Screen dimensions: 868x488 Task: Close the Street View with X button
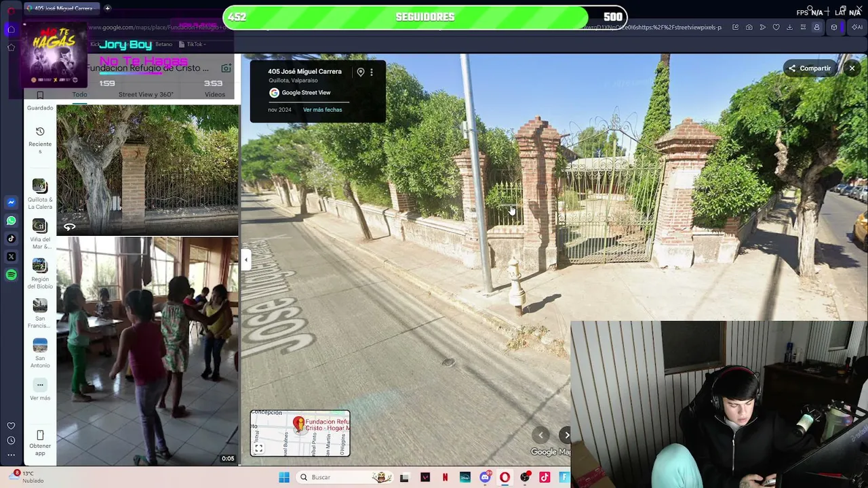852,68
